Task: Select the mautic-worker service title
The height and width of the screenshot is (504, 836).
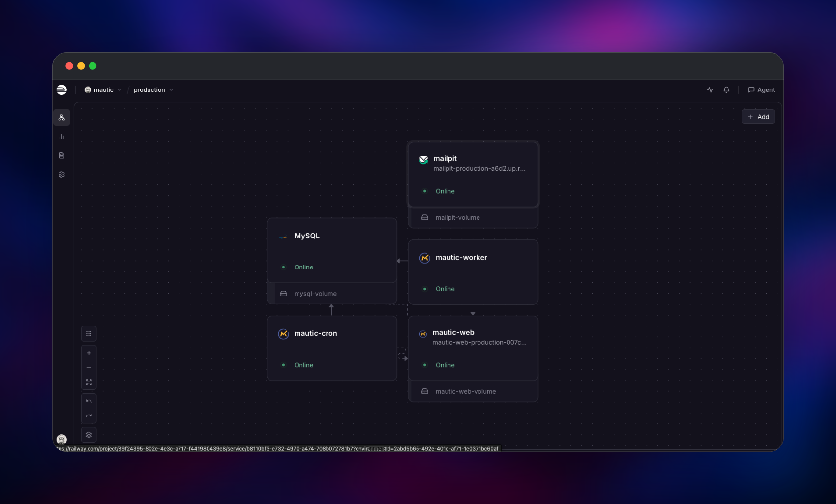Action: pos(461,257)
